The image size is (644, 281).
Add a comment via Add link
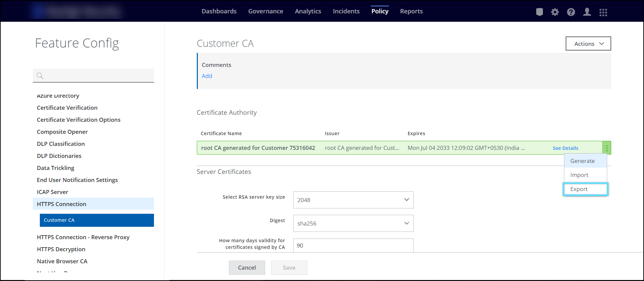[207, 76]
